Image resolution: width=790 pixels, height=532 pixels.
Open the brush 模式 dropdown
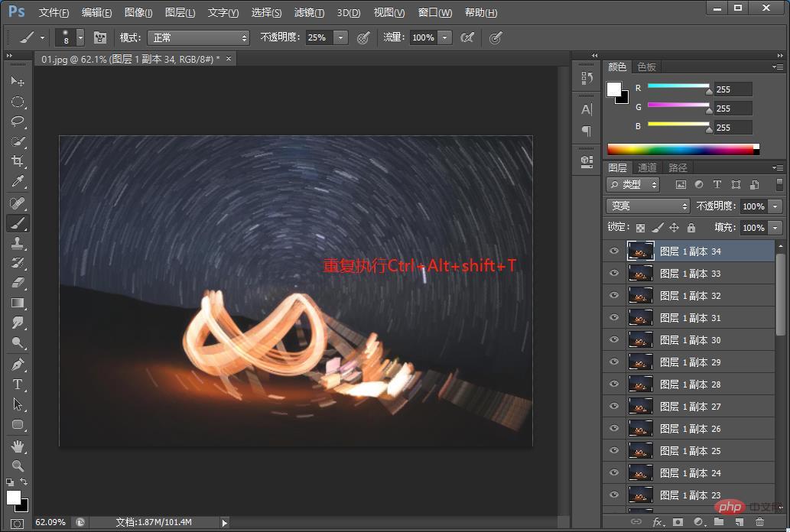click(199, 37)
